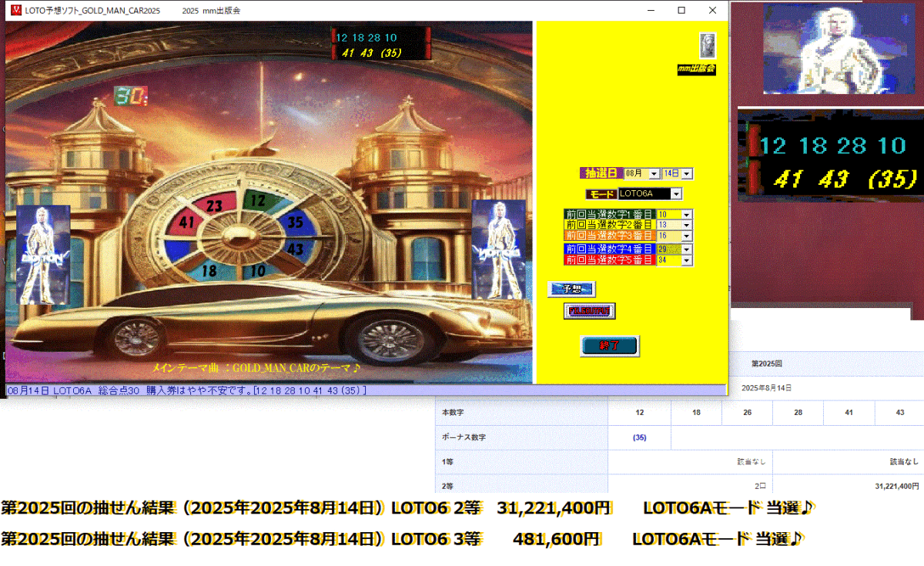Click the 前回当選数字5番目 red label
The width and height of the screenshot is (924, 566).
tap(610, 260)
